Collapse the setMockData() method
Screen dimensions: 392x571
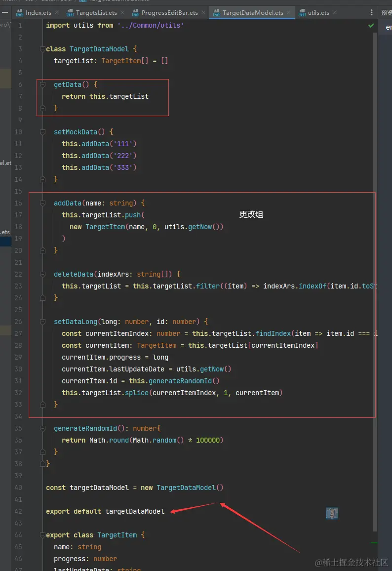[42, 132]
